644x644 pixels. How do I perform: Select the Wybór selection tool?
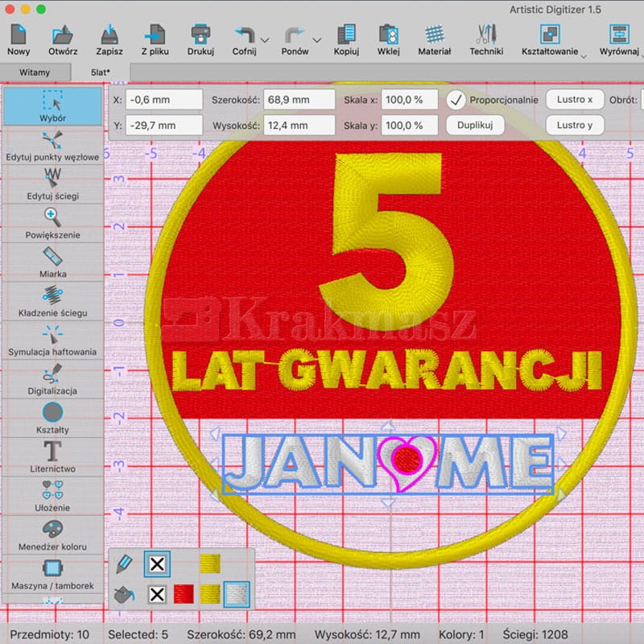coord(52,106)
